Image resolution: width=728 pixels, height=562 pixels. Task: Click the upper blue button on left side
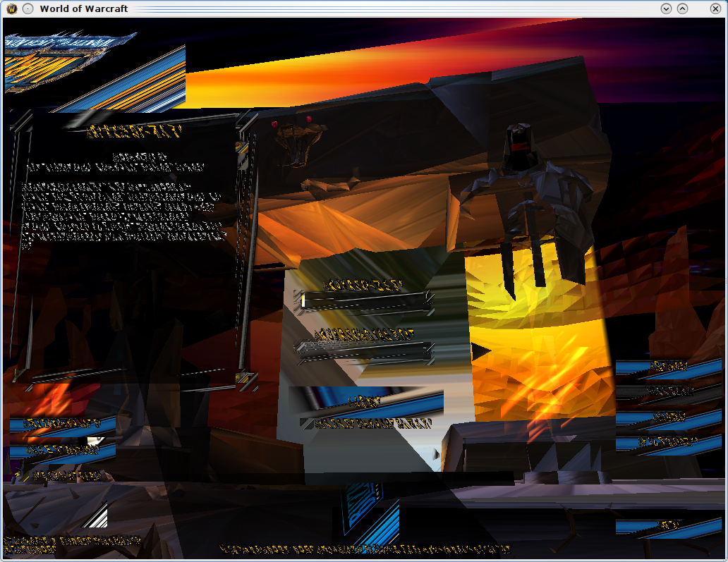(62, 424)
